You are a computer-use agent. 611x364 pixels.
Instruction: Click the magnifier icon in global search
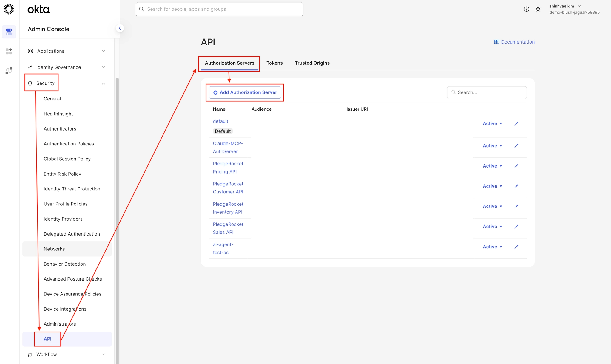(x=142, y=9)
